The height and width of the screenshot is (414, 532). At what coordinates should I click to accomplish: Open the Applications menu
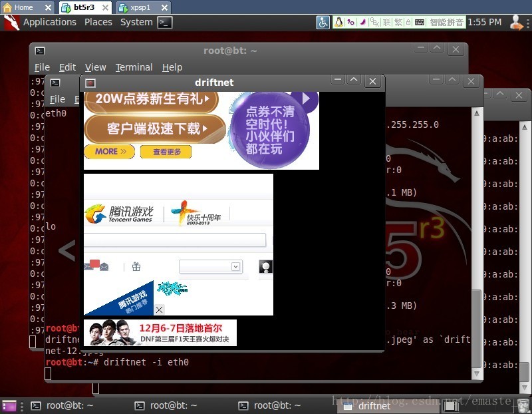[50, 23]
